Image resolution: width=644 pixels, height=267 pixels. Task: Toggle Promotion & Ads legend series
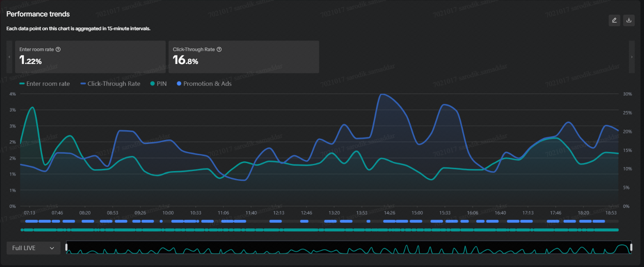click(x=204, y=84)
